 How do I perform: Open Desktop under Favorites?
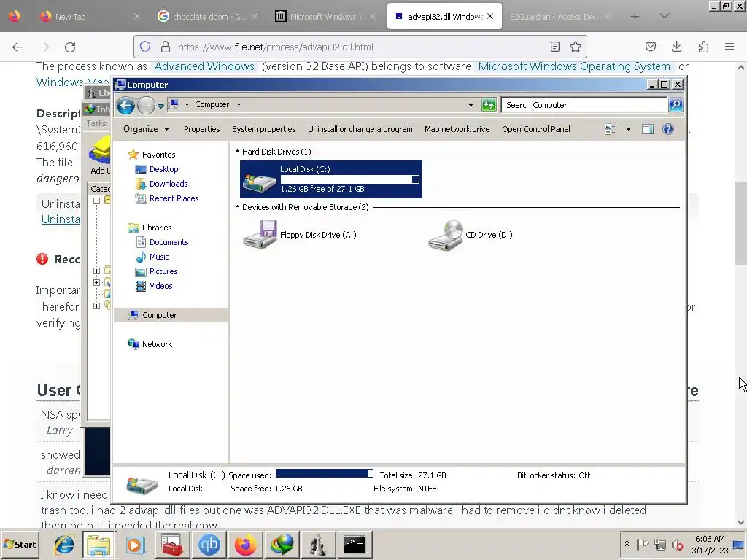click(x=163, y=169)
